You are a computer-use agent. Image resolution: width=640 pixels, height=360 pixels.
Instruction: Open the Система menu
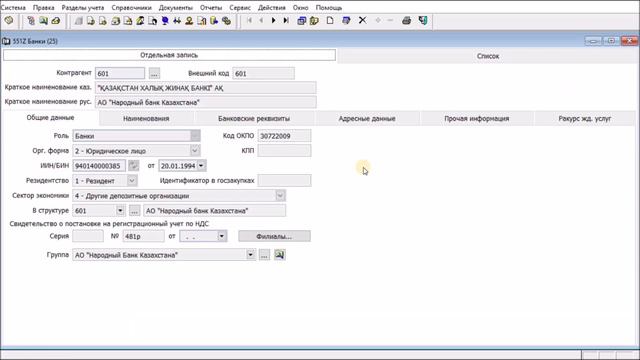(x=13, y=8)
